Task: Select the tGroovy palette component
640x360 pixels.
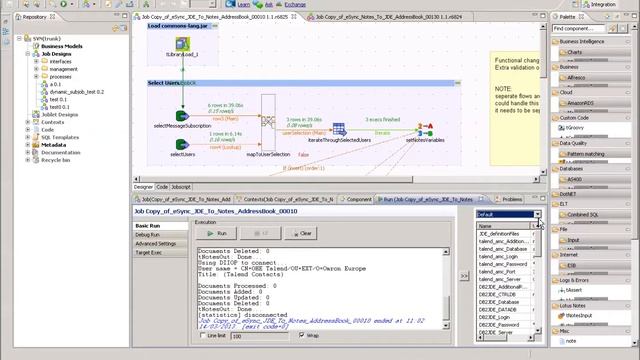Action: coord(575,128)
